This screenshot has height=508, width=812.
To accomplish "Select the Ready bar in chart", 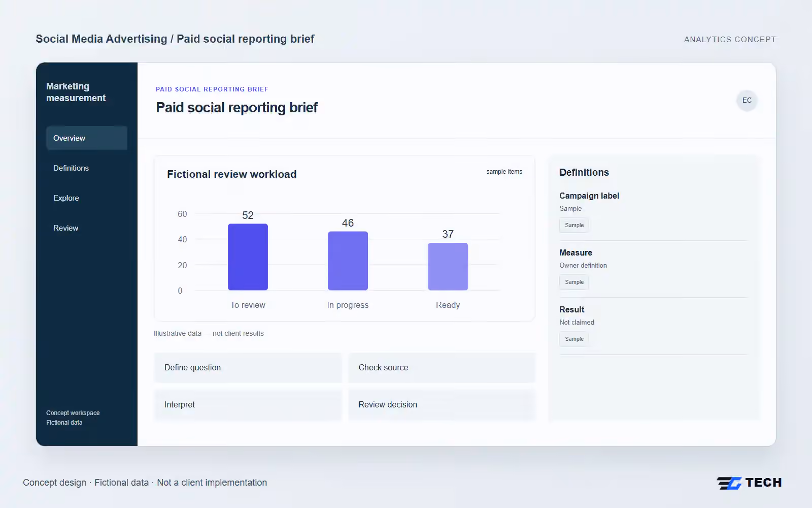I will (x=448, y=267).
